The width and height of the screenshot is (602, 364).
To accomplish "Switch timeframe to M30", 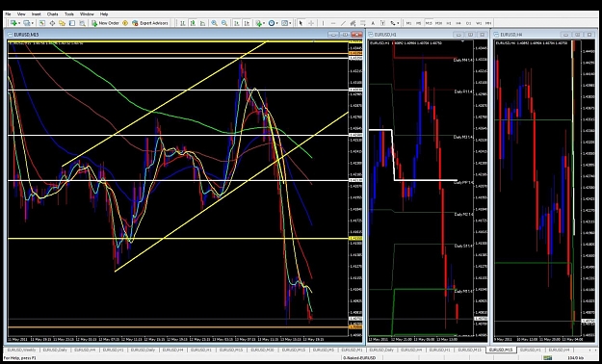I will coord(438,23).
